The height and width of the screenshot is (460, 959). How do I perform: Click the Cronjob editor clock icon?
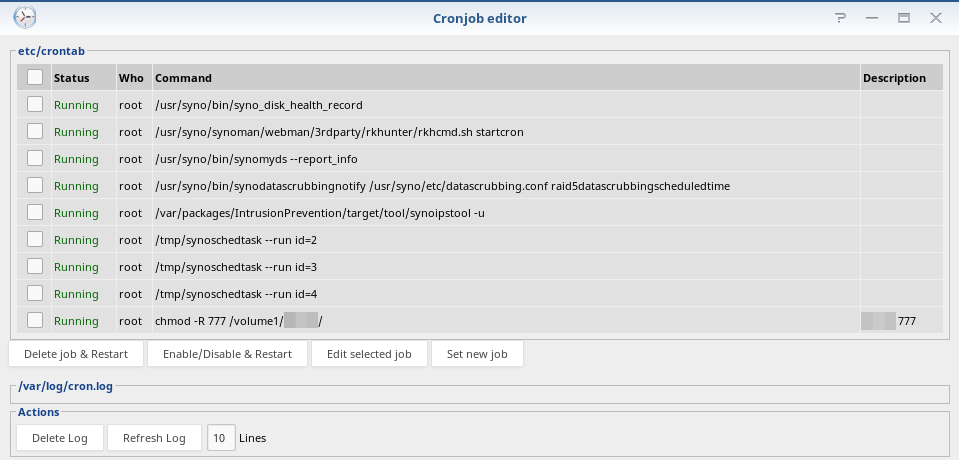[x=25, y=17]
